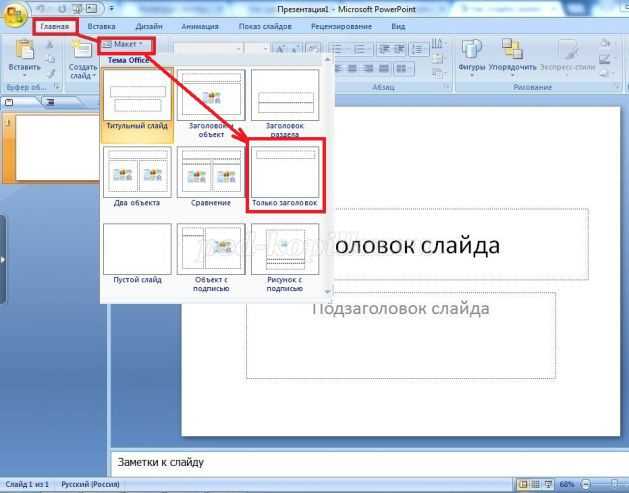Click the bulleted list icon

pyautogui.click(x=337, y=49)
